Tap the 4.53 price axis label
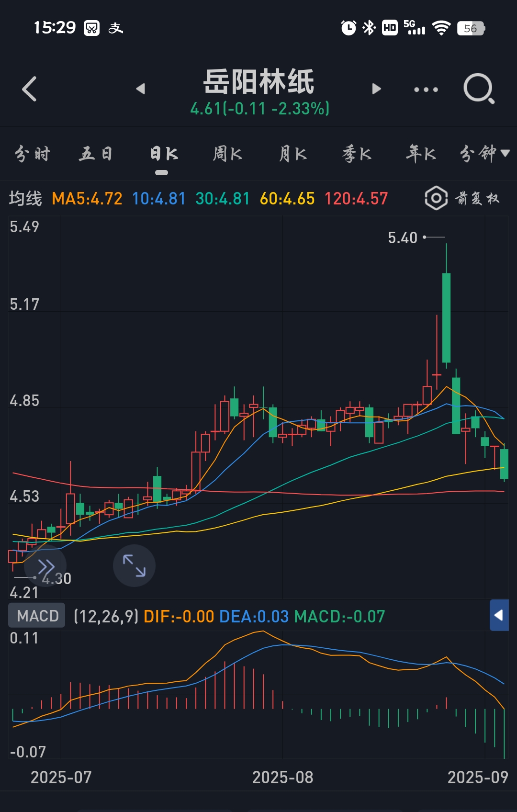 tap(24, 496)
